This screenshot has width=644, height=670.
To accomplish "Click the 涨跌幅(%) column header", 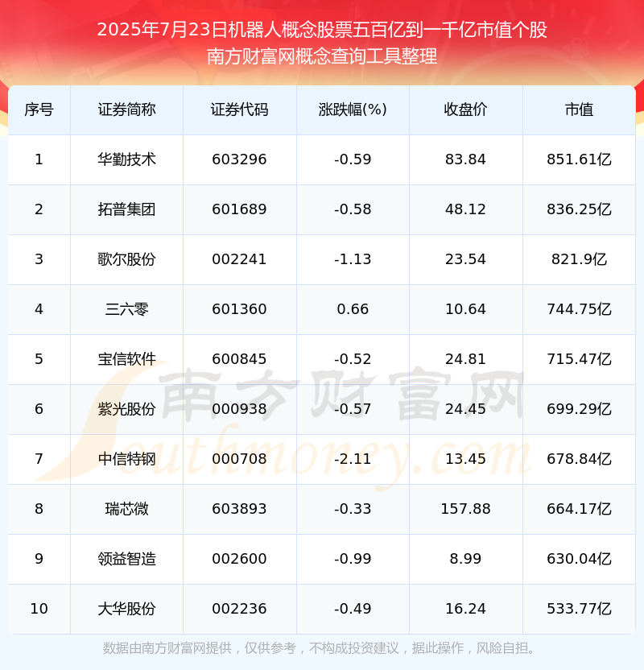I will pyautogui.click(x=353, y=110).
